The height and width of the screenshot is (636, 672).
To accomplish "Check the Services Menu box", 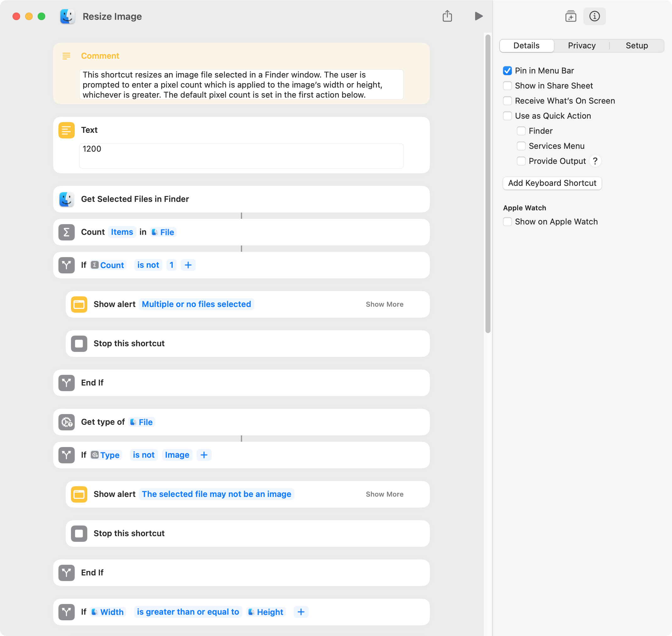I will pos(521,146).
